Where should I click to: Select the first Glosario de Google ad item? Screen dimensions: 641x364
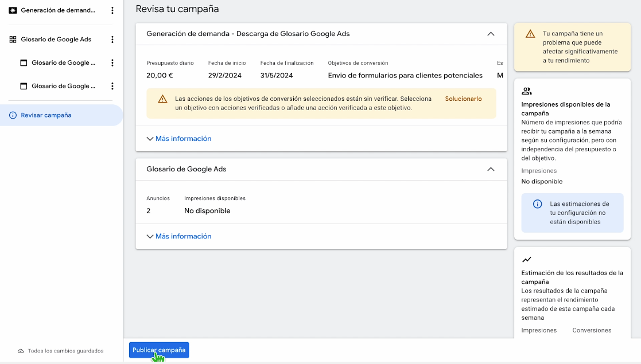(x=63, y=63)
